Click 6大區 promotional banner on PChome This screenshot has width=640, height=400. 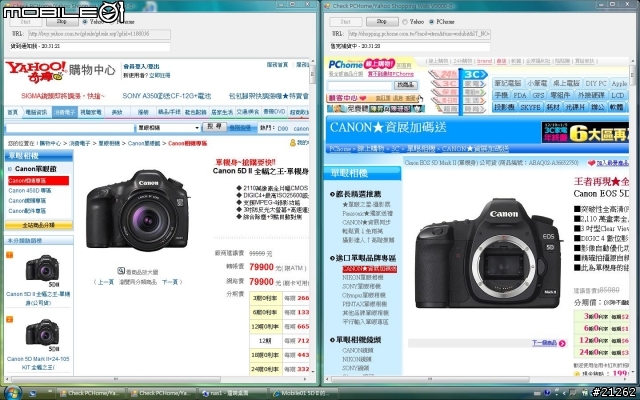point(585,132)
